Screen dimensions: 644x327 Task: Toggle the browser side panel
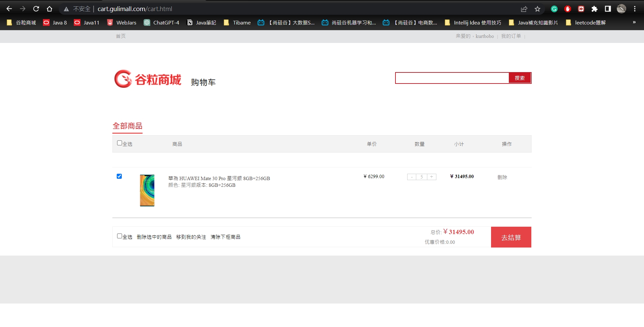pyautogui.click(x=608, y=9)
